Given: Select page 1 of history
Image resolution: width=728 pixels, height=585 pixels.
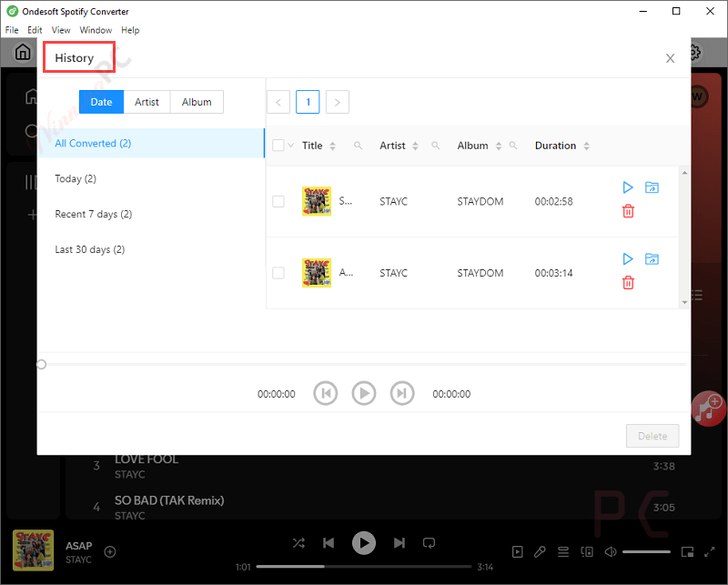Looking at the screenshot, I should [x=308, y=102].
